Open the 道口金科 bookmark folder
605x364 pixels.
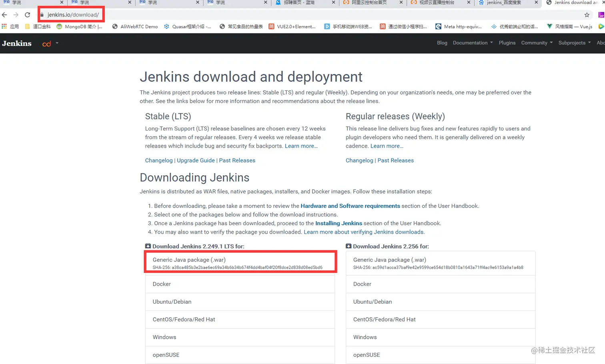(x=38, y=26)
